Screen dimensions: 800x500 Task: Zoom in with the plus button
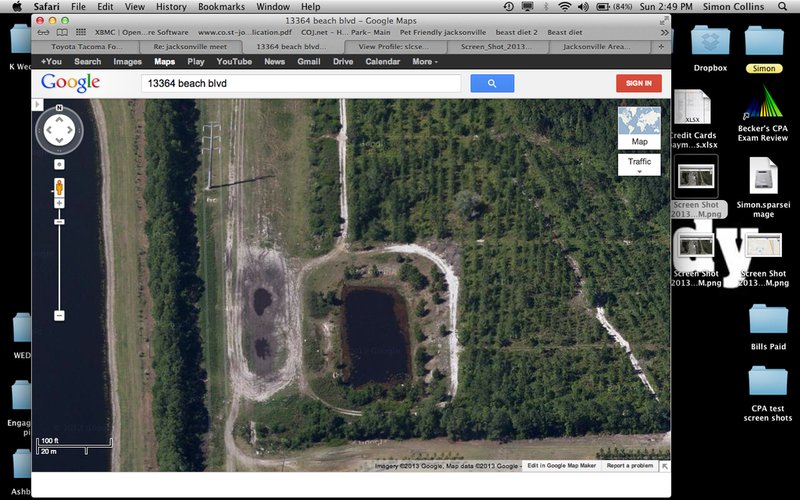tap(59, 203)
